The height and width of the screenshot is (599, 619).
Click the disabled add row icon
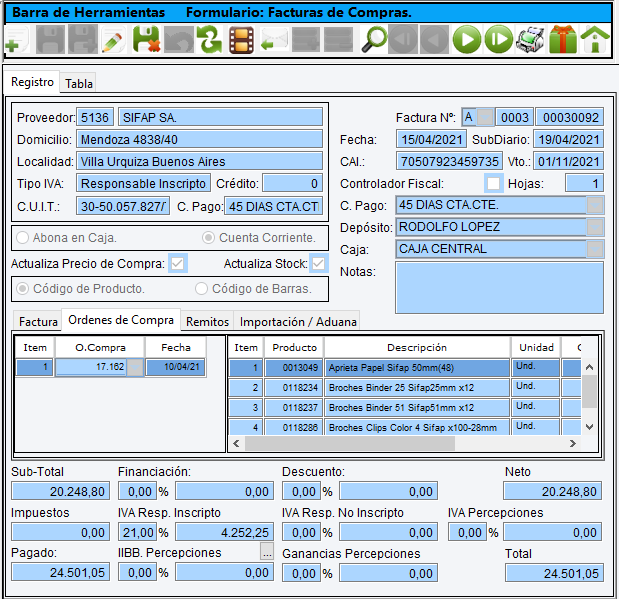(x=306, y=39)
